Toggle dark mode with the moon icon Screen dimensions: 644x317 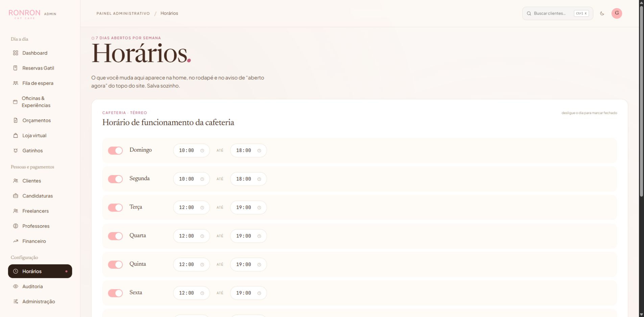point(602,14)
